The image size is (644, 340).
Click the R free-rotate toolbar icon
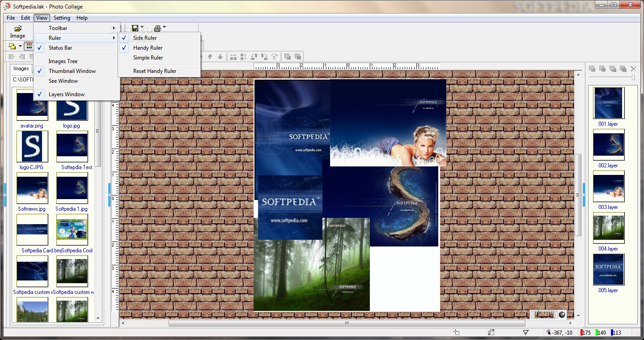(x=275, y=57)
